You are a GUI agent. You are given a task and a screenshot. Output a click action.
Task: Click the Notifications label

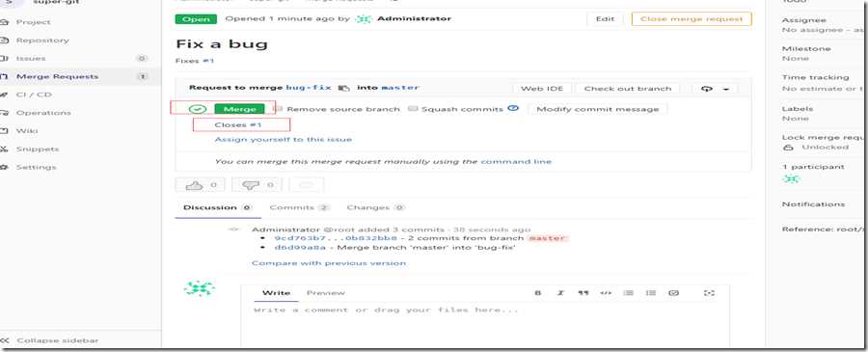coord(813,204)
